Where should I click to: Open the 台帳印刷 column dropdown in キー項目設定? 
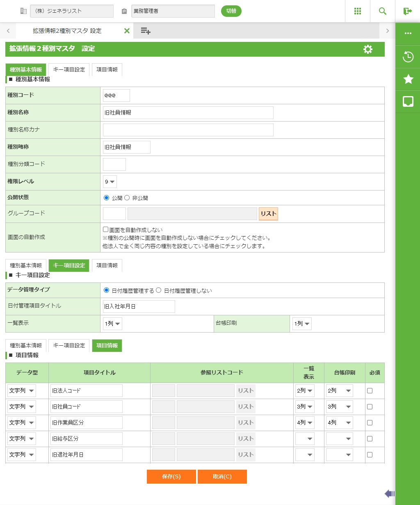click(301, 324)
